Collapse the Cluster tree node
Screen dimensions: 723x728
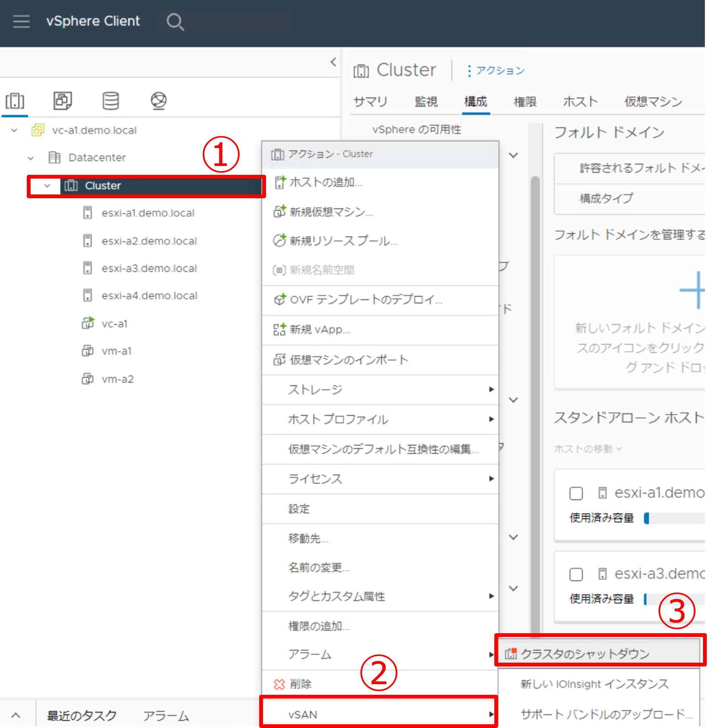pyautogui.click(x=47, y=186)
